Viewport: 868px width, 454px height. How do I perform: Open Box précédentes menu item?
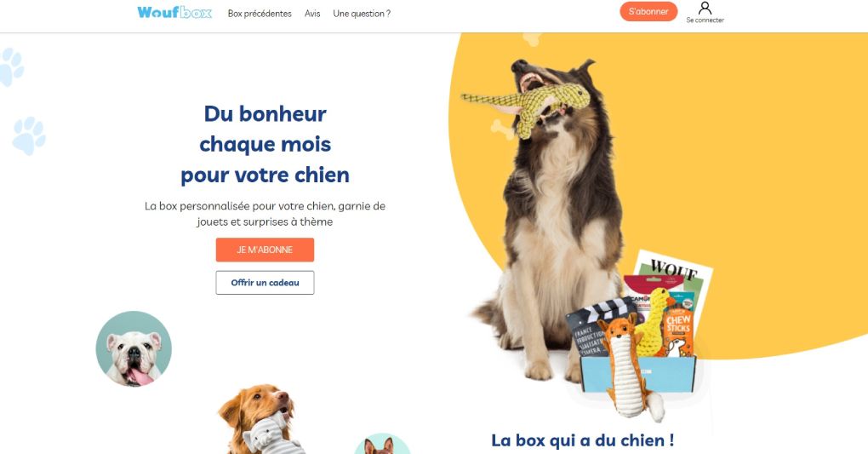tap(260, 14)
